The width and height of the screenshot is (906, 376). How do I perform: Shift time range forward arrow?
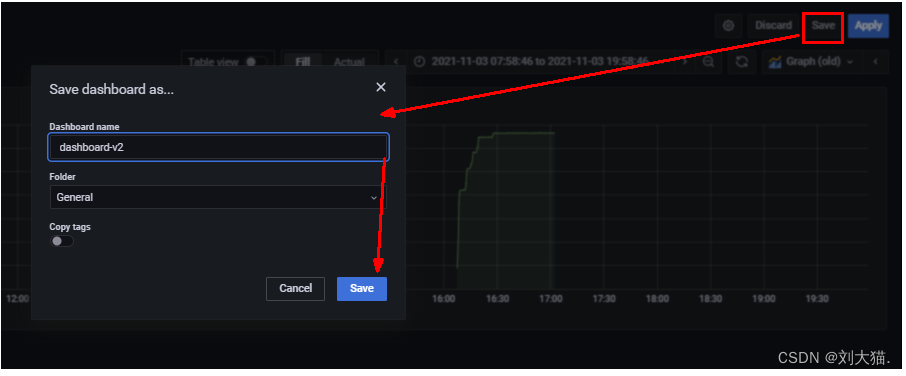685,61
